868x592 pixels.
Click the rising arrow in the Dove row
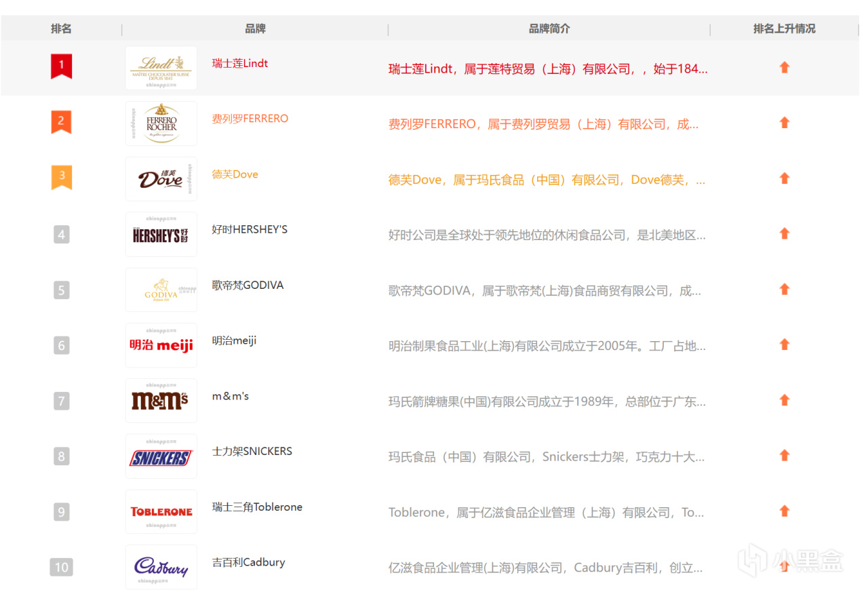[x=785, y=178]
